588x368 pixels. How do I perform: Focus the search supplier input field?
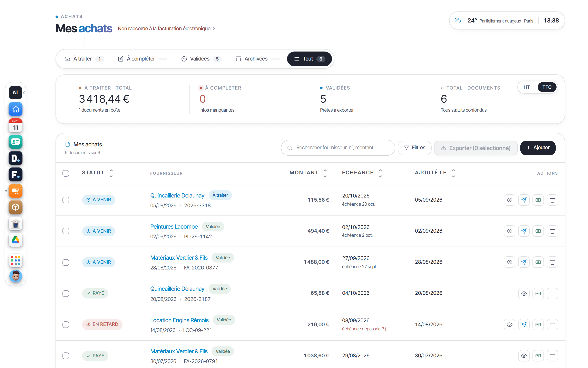tap(338, 148)
